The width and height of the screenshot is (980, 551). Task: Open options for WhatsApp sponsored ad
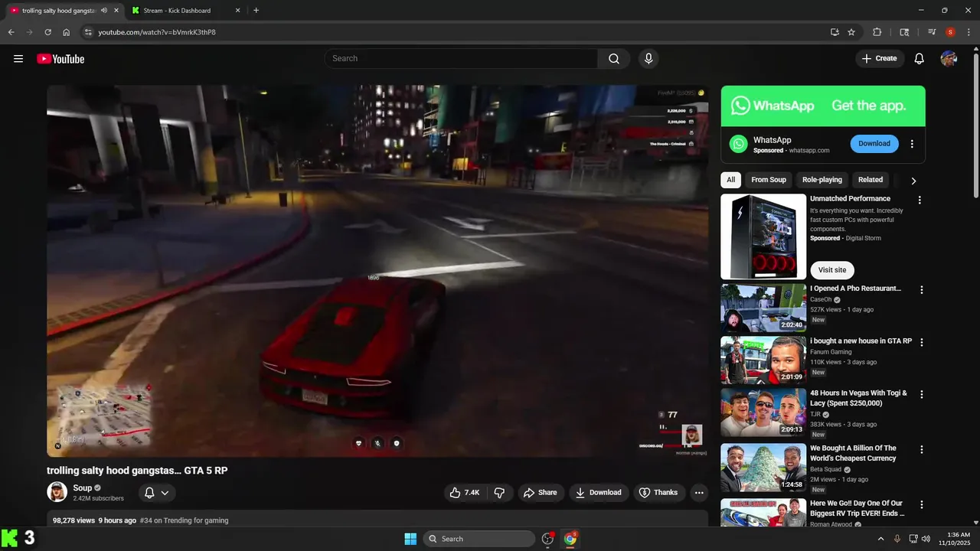(x=912, y=144)
